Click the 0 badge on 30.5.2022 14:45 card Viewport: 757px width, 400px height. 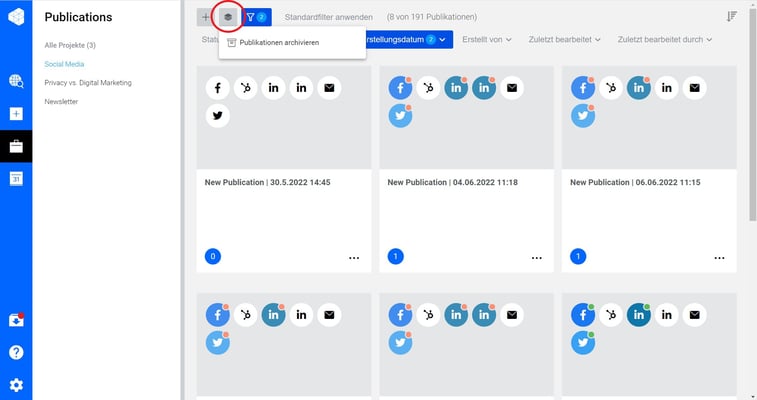pyautogui.click(x=213, y=256)
